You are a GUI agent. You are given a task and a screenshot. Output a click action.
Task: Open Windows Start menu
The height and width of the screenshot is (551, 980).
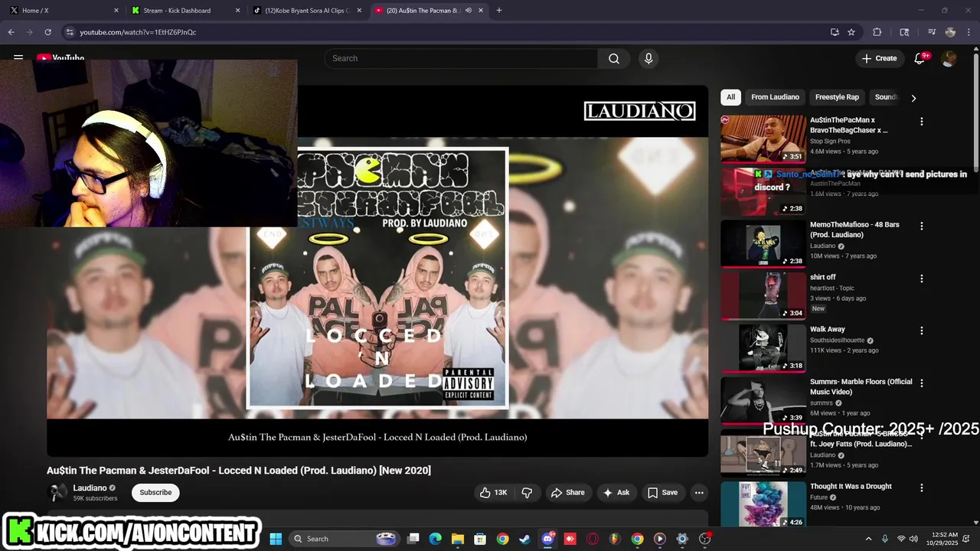tap(276, 539)
